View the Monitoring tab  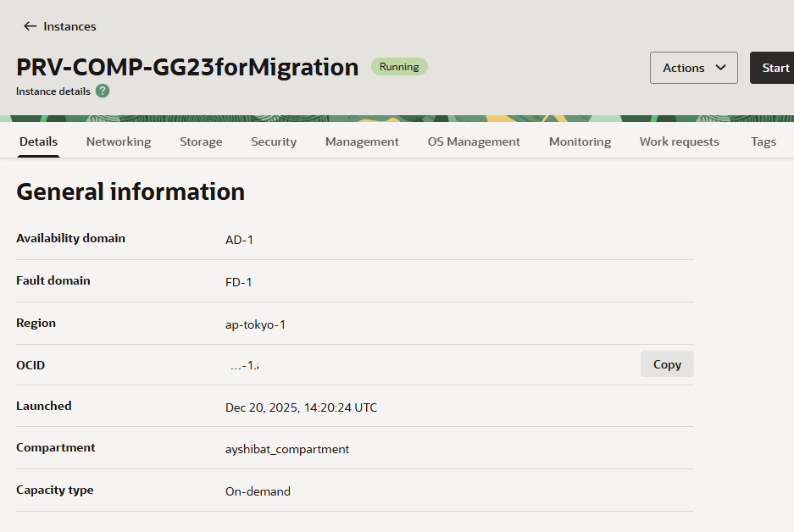pyautogui.click(x=580, y=141)
